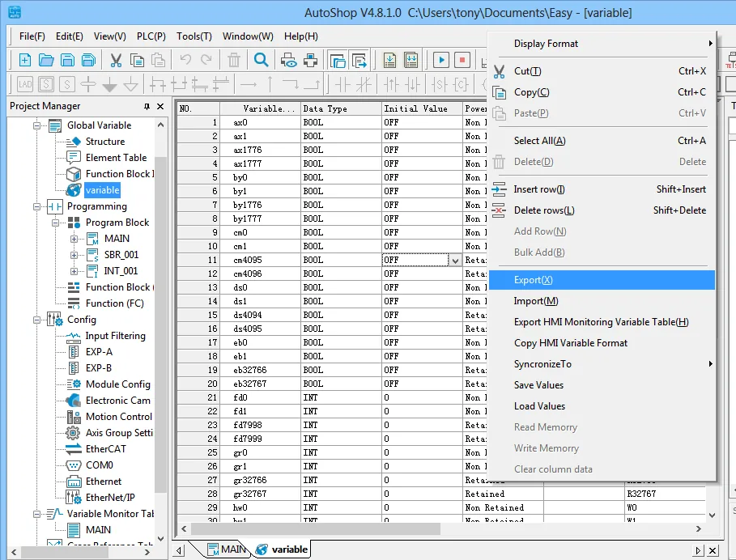Collapse the Program Block tree node

coord(55,223)
